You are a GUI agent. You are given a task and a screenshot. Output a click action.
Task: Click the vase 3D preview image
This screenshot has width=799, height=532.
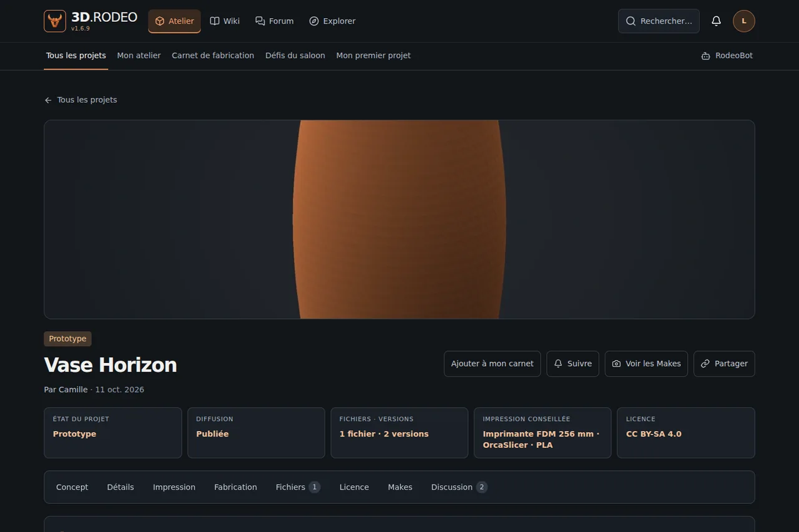399,220
